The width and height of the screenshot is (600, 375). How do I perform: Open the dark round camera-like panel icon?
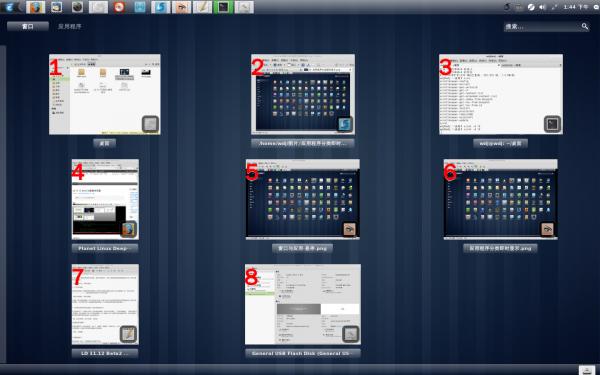[x=77, y=7]
